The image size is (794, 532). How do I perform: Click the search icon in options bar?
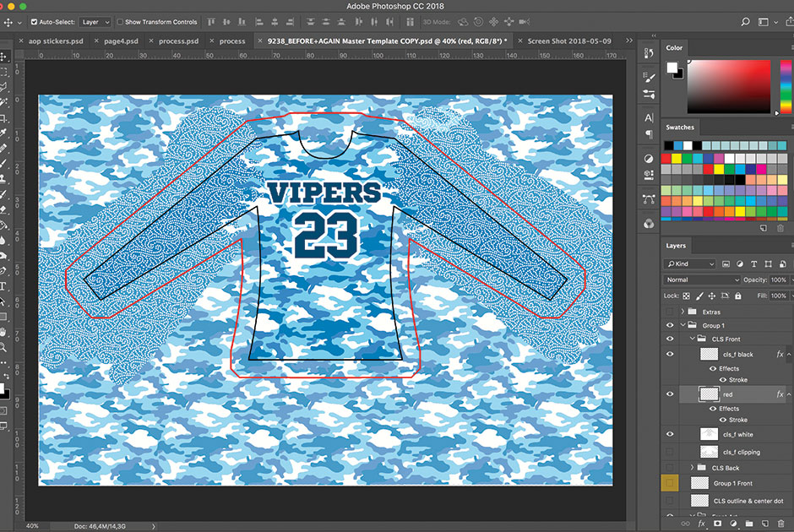(x=745, y=22)
